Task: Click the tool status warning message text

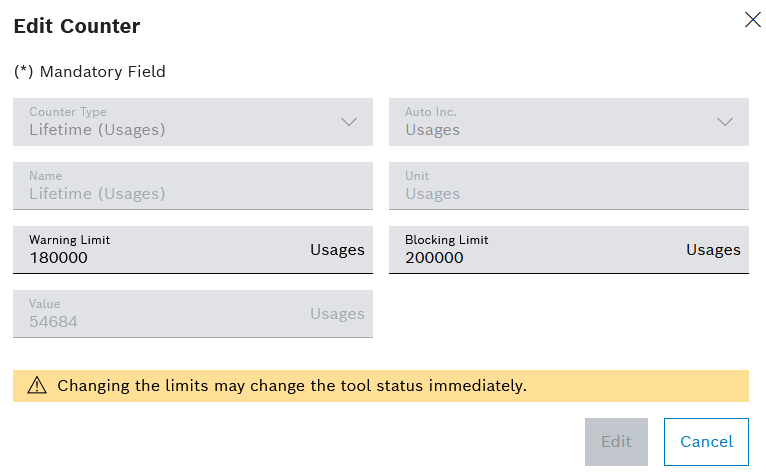Action: click(x=292, y=386)
